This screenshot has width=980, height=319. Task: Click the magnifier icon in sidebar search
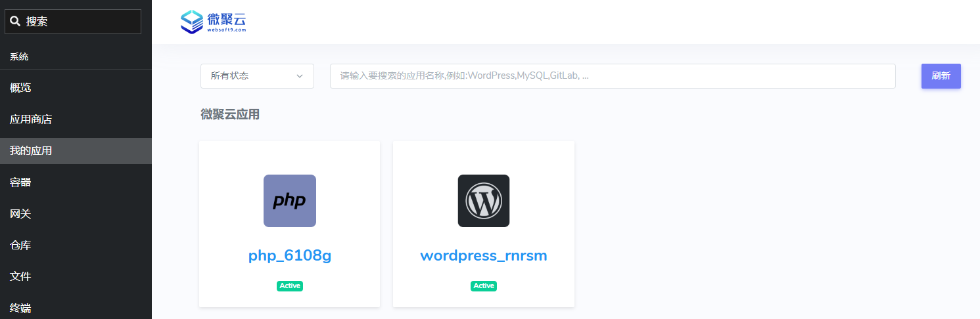pyautogui.click(x=15, y=22)
